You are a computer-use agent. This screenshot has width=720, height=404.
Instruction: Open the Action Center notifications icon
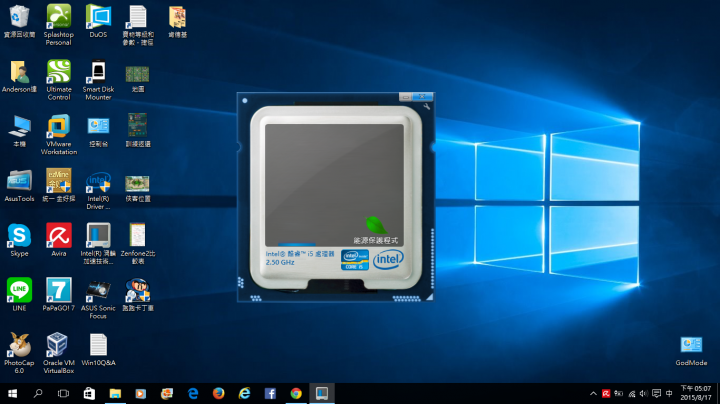657,393
